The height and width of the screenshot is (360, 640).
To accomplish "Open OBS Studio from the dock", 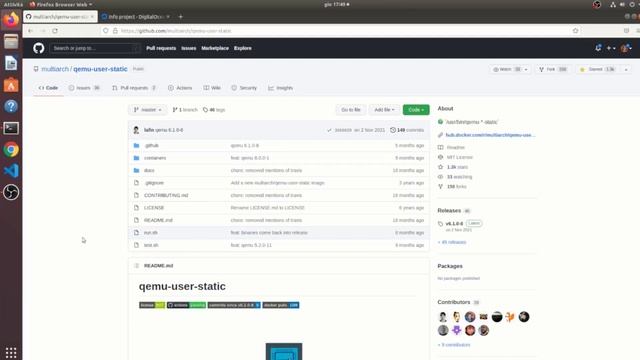I will point(11,192).
